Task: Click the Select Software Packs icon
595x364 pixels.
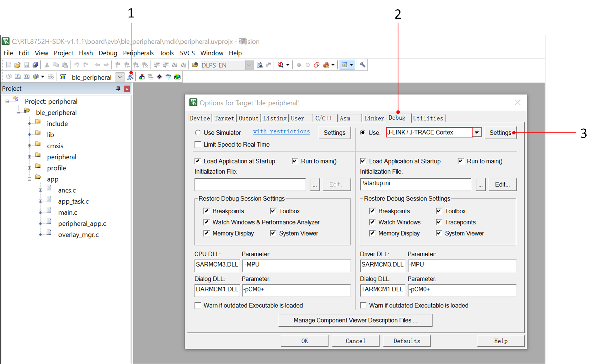Action: coord(168,77)
